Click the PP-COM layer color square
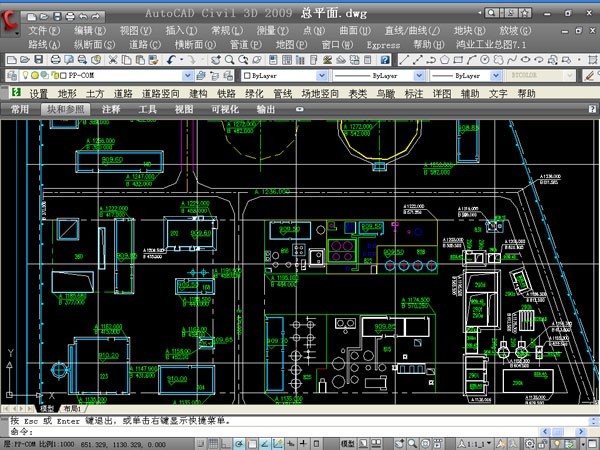600x450 pixels. tap(63, 75)
